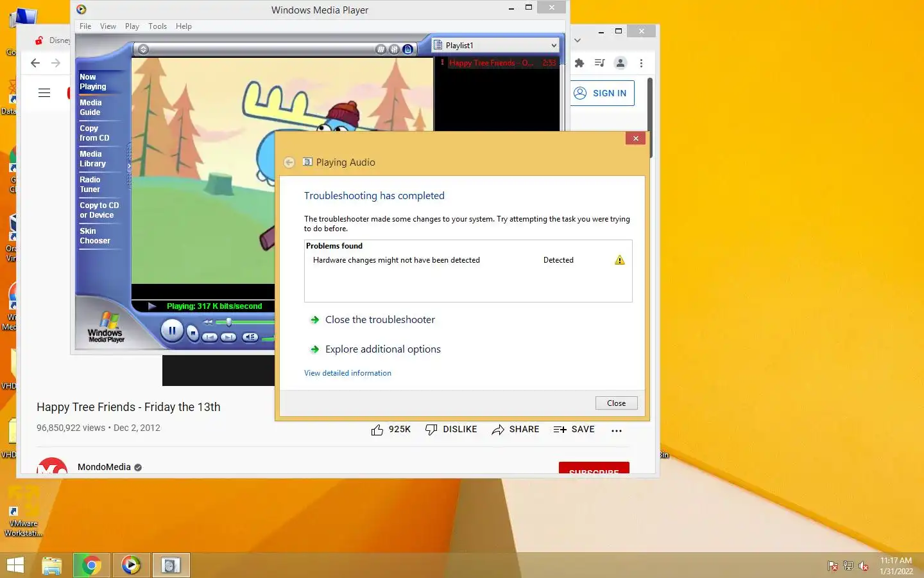This screenshot has height=578, width=924.
Task: Click the browser page vertical scrollbar
Action: click(x=650, y=118)
